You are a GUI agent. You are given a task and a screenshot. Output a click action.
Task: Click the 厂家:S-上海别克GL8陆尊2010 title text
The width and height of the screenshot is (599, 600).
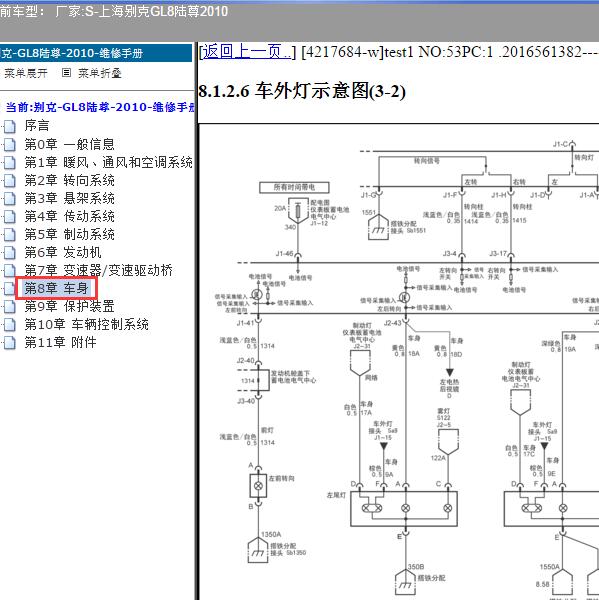tap(142, 11)
